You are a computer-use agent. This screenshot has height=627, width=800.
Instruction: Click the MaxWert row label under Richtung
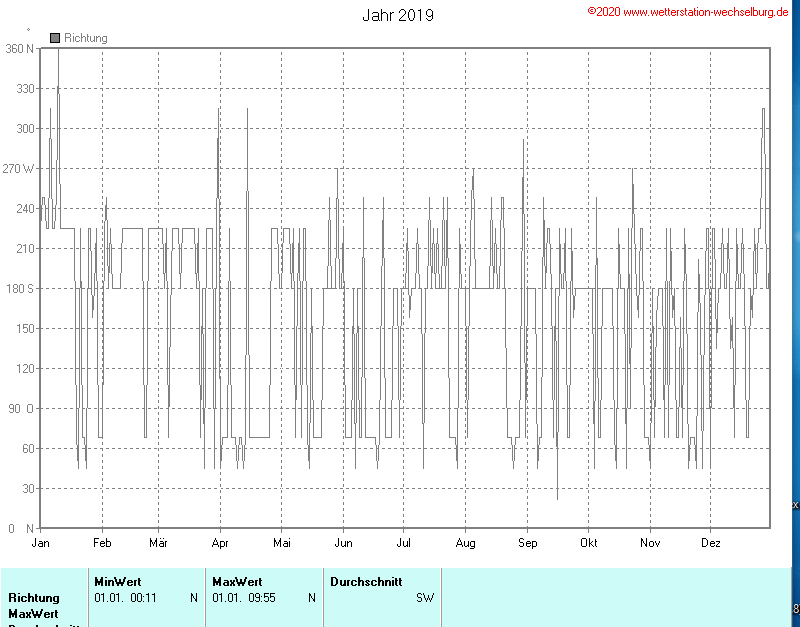[33, 614]
